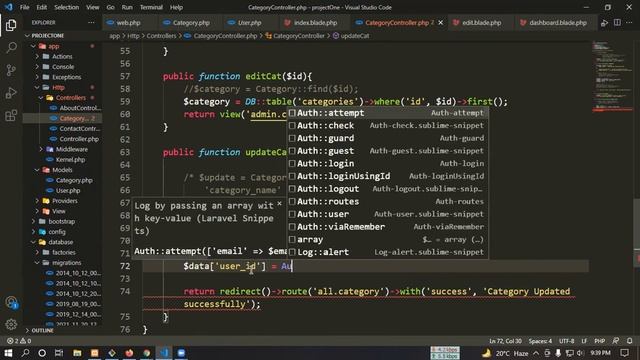640x360 pixels.
Task: Close the suggestion documentation popup
Action: [279, 203]
